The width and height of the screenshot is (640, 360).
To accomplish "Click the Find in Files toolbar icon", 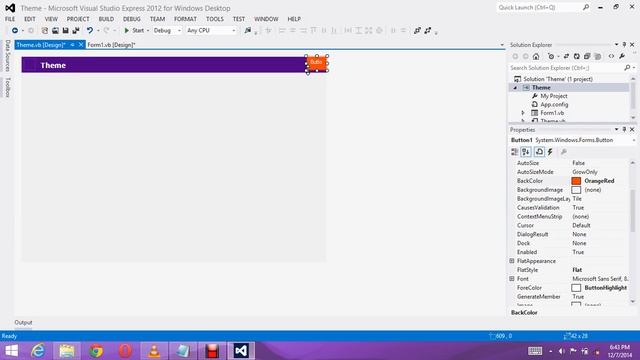I will pyautogui.click(x=247, y=30).
